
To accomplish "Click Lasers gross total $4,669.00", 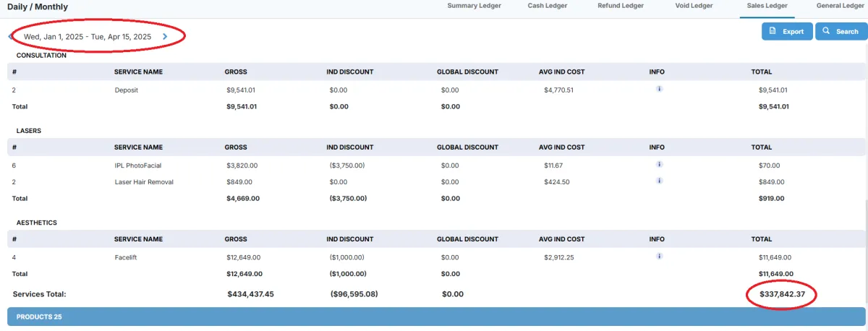I will click(x=243, y=198).
